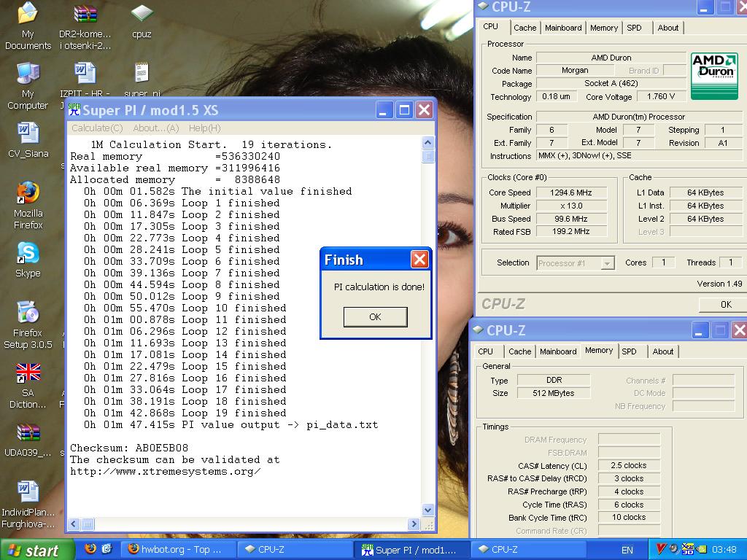Run the Firefox Setup 3.0.5 installer
The width and height of the screenshot is (747, 560).
click(x=28, y=324)
